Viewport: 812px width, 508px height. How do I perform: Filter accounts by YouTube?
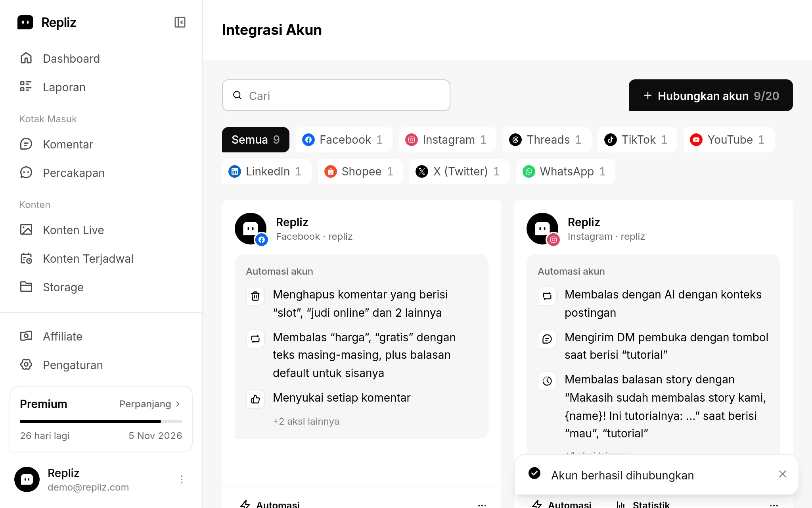729,140
